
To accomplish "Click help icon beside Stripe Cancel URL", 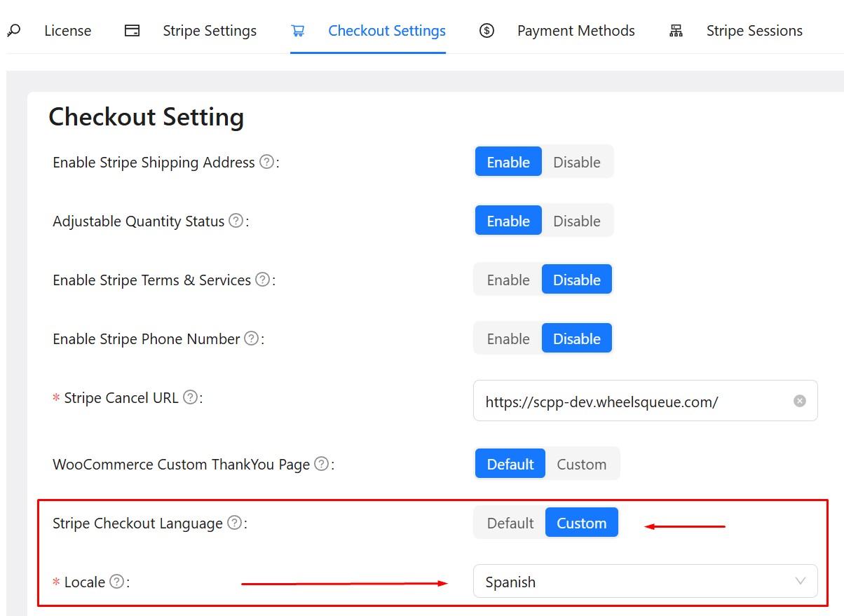I will 190,397.
